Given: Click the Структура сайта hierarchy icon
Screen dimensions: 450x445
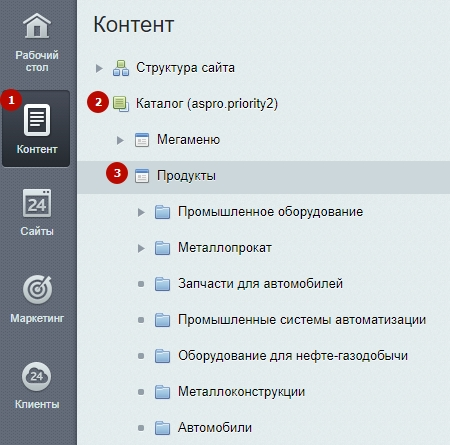Looking at the screenshot, I should point(121,68).
